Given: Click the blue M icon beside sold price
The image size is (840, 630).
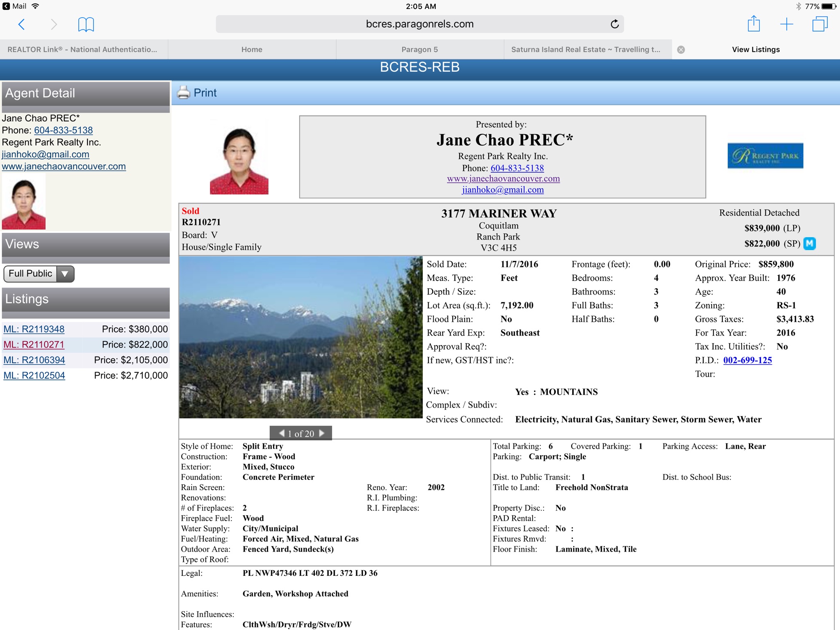Looking at the screenshot, I should click(809, 244).
